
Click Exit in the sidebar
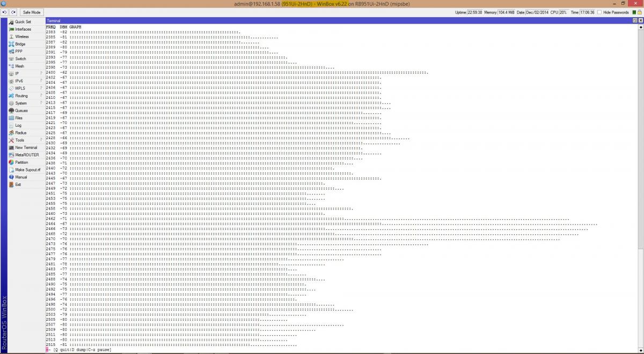click(x=18, y=184)
